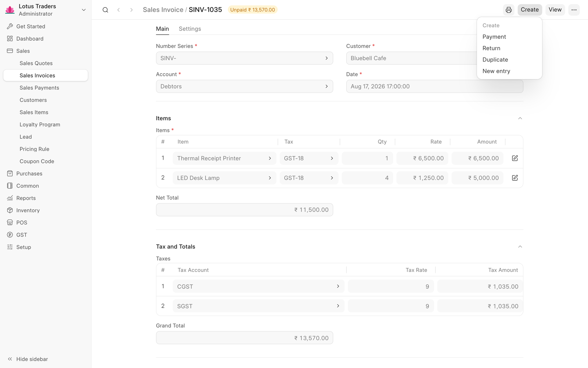Switch to the Settings tab
Viewport: 588px width, 368px height.
tap(190, 29)
